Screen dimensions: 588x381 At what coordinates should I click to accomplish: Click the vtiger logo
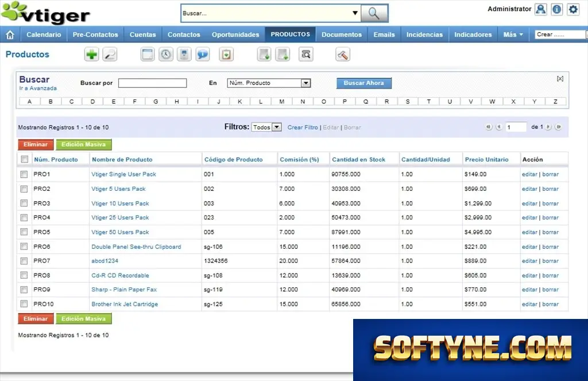46,13
